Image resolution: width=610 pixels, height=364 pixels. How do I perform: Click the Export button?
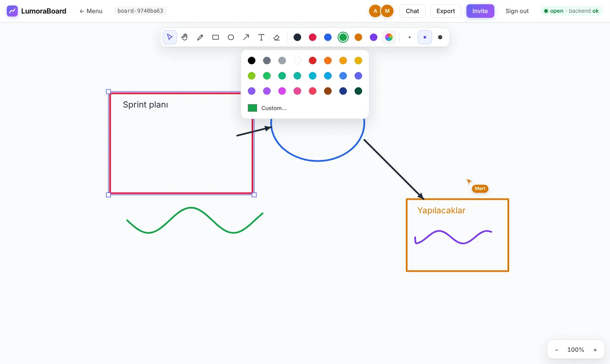tap(446, 11)
